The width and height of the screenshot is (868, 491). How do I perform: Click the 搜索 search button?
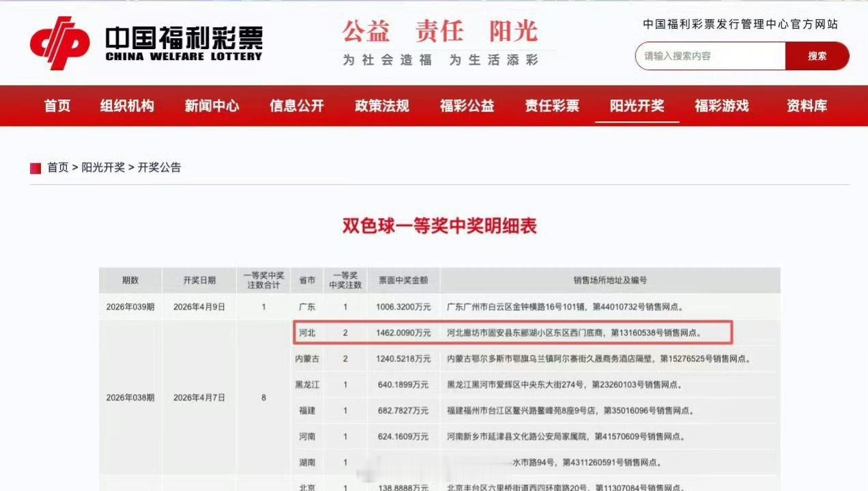(817, 56)
